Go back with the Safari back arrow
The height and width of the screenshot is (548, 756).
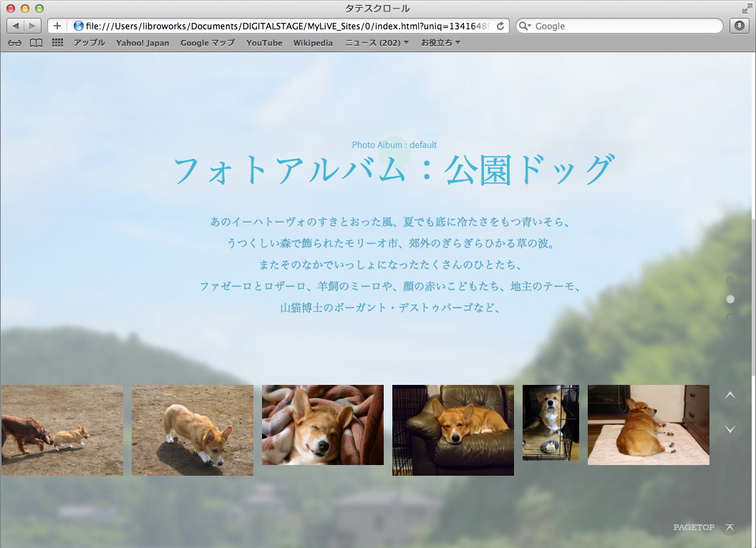tap(16, 26)
